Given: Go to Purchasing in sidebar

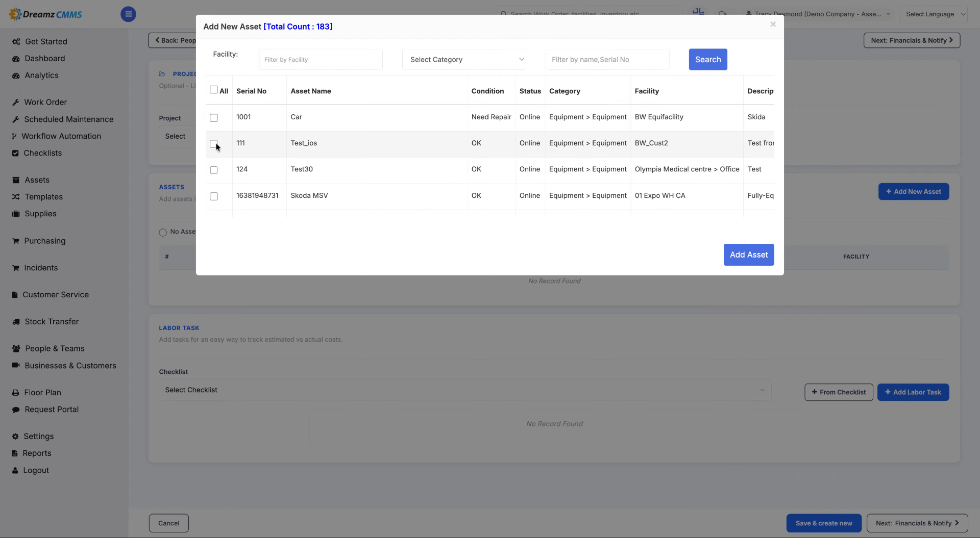Looking at the screenshot, I should (44, 241).
